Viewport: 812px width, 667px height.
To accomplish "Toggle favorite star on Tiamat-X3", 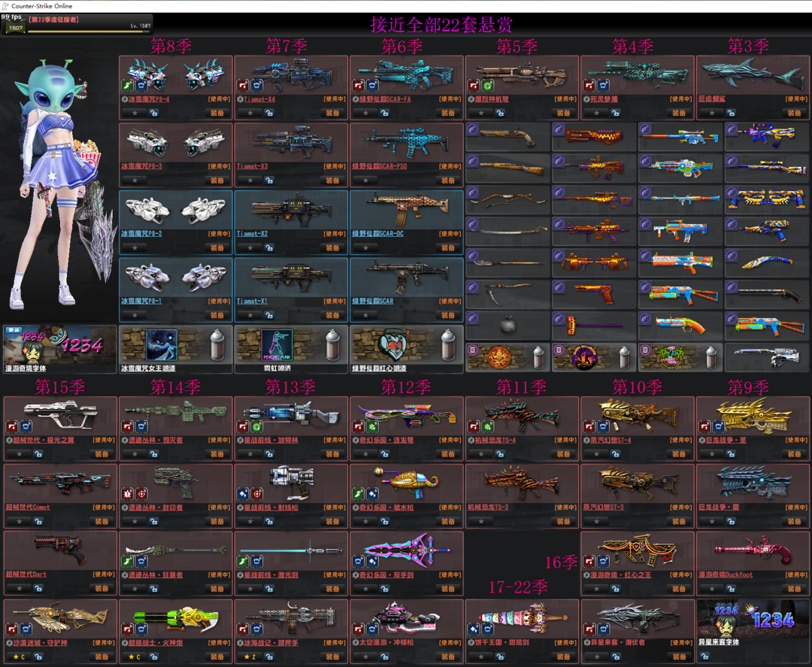I will (250, 180).
